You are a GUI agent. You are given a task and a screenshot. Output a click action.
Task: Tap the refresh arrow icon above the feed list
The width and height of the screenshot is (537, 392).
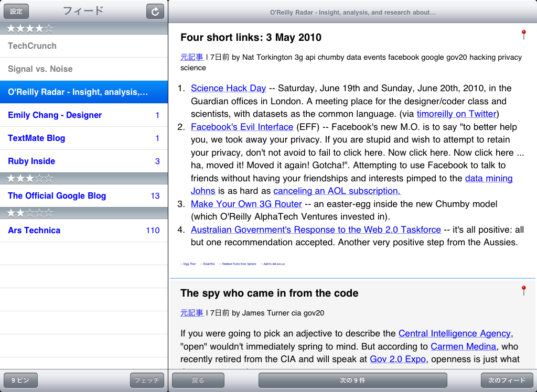click(x=155, y=12)
